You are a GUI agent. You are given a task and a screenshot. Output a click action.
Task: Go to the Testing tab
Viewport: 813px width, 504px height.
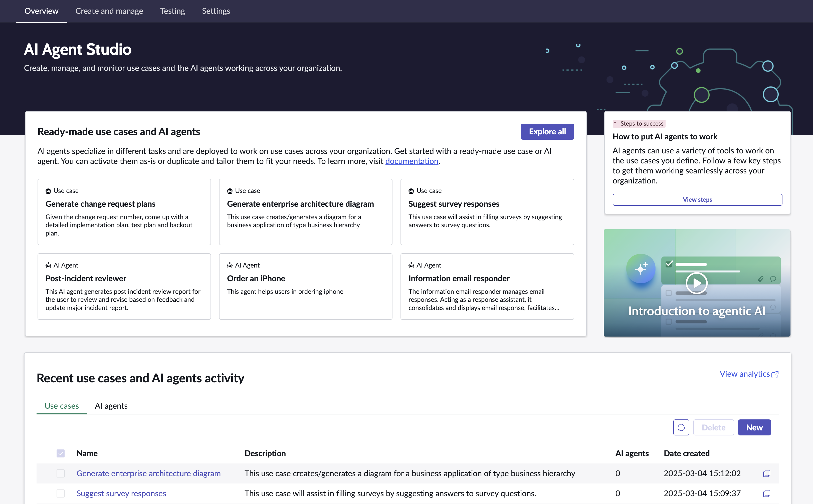click(x=172, y=11)
